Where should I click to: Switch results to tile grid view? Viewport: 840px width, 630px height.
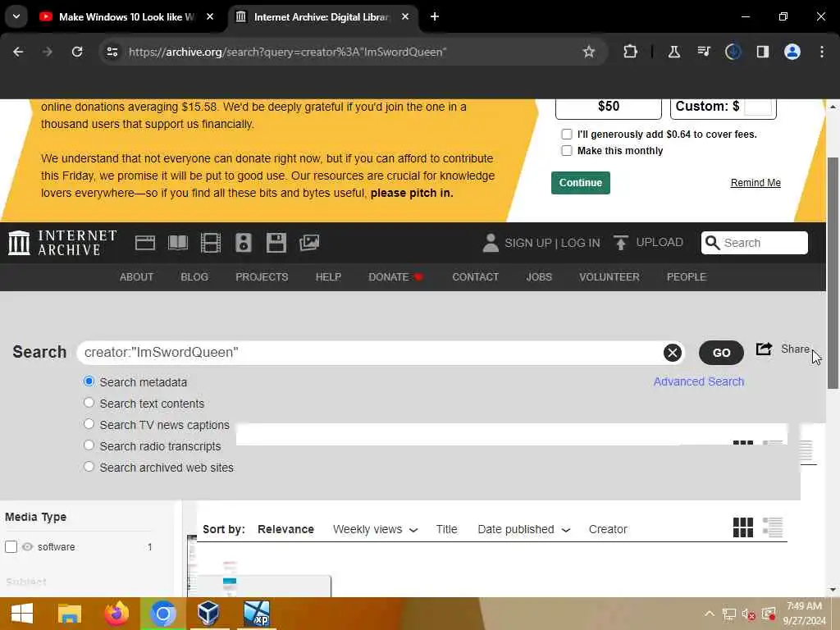pyautogui.click(x=743, y=527)
